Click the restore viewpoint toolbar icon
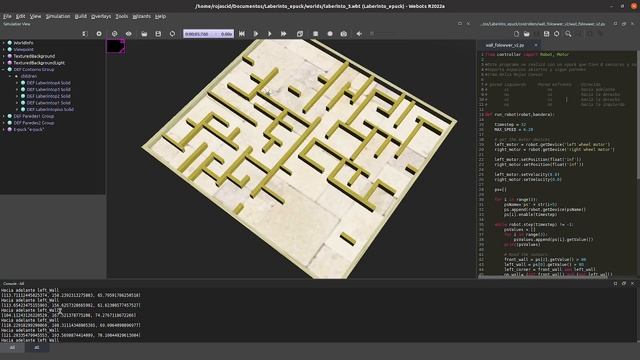Image resolution: width=640 pixels, height=360 pixels. pyautogui.click(x=115, y=34)
